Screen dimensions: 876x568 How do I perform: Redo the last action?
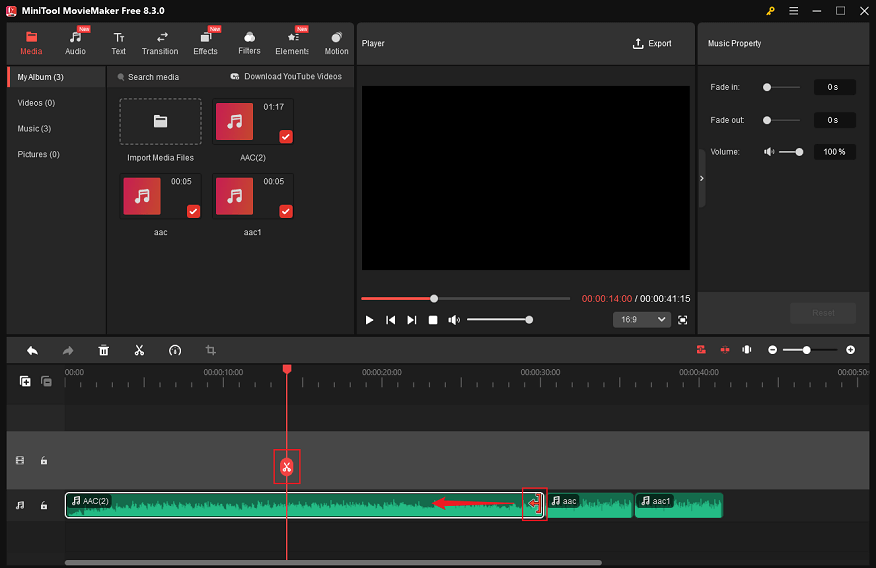click(x=68, y=351)
